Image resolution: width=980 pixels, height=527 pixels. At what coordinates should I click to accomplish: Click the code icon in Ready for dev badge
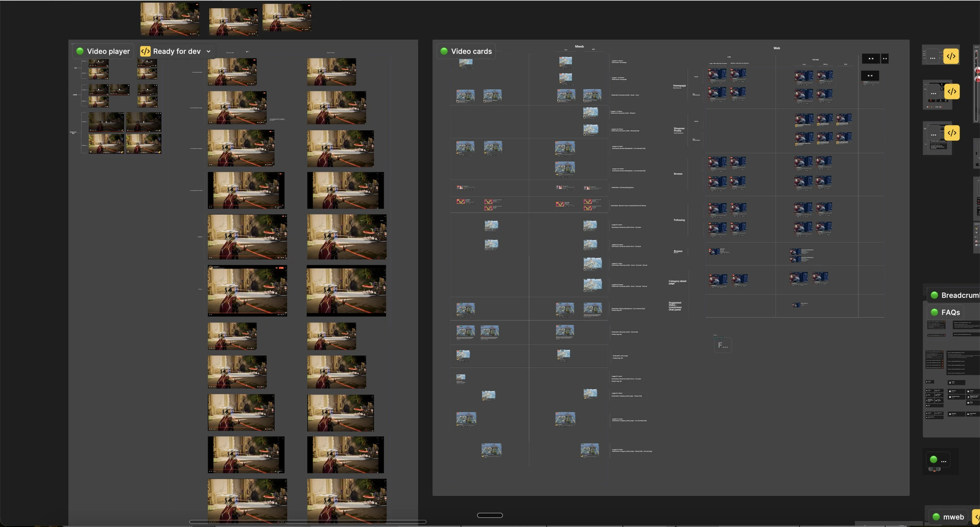click(x=145, y=51)
